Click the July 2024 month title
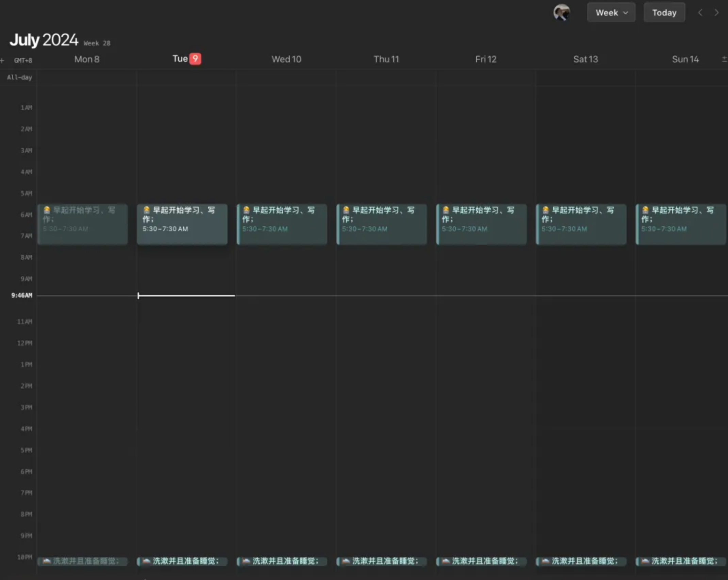 pyautogui.click(x=44, y=40)
